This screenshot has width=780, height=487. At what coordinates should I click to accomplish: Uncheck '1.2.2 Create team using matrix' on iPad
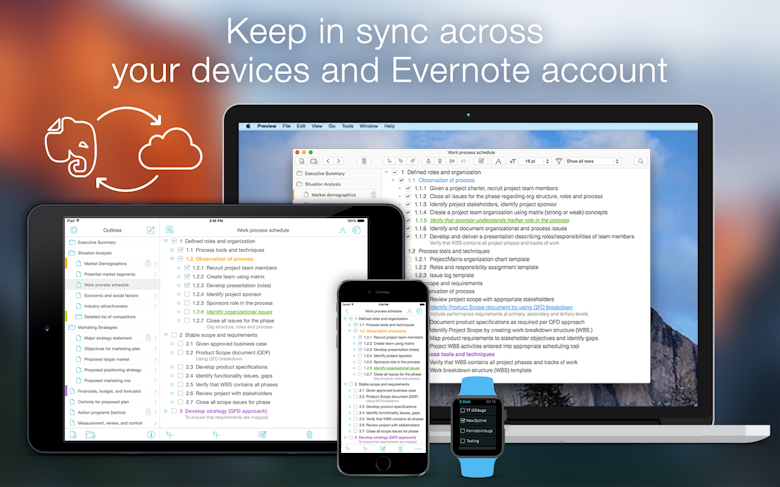pyautogui.click(x=187, y=277)
